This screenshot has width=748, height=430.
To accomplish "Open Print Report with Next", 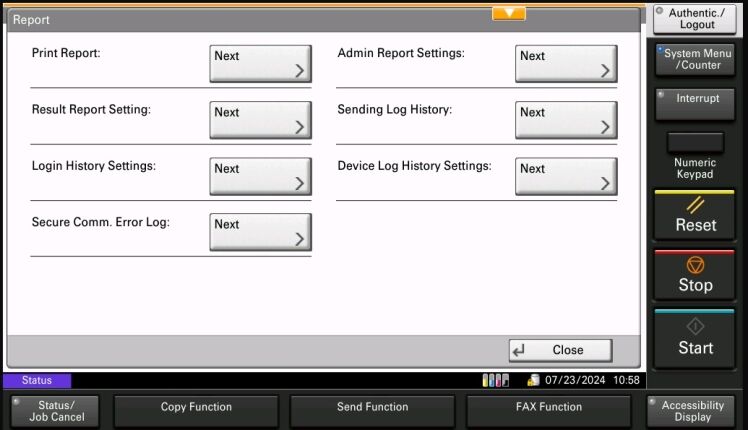I will 260,64.
